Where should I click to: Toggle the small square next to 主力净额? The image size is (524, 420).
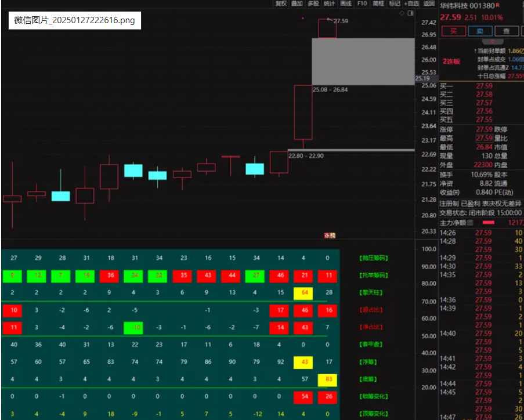471,223
